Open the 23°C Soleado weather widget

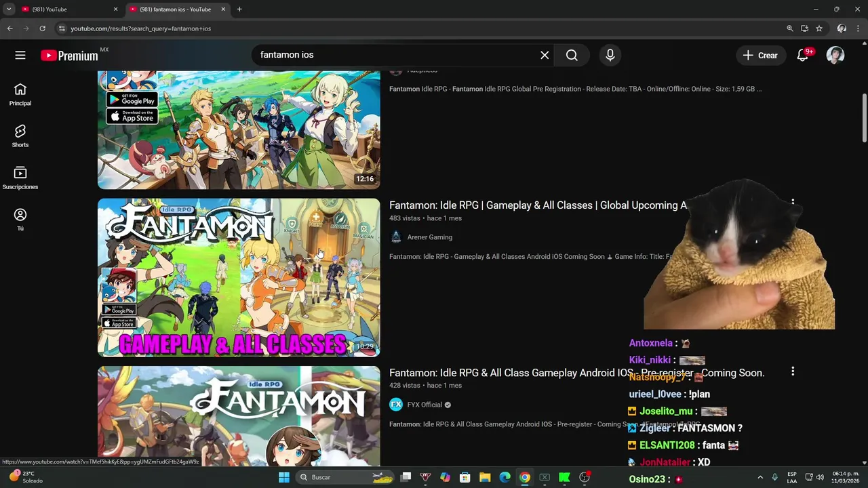[27, 477]
